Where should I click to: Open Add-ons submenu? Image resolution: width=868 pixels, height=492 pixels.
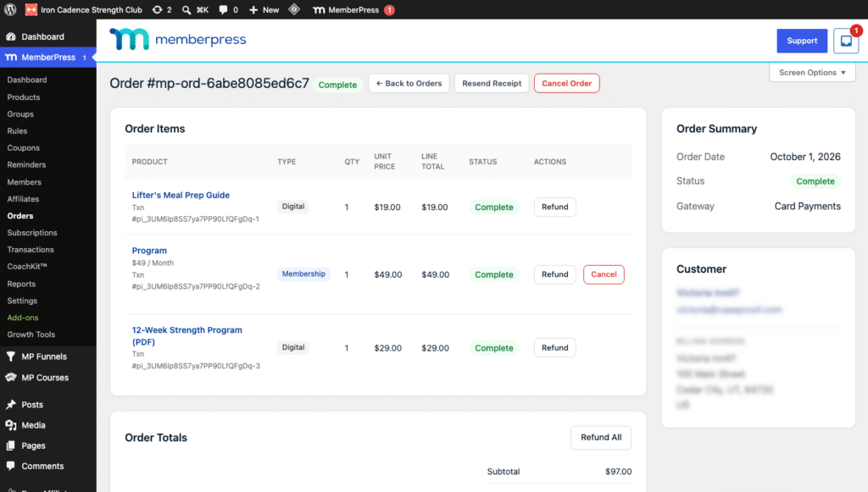23,318
